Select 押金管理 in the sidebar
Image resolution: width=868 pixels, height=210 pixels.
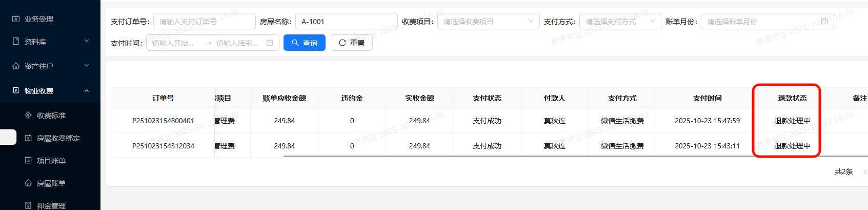click(x=51, y=205)
